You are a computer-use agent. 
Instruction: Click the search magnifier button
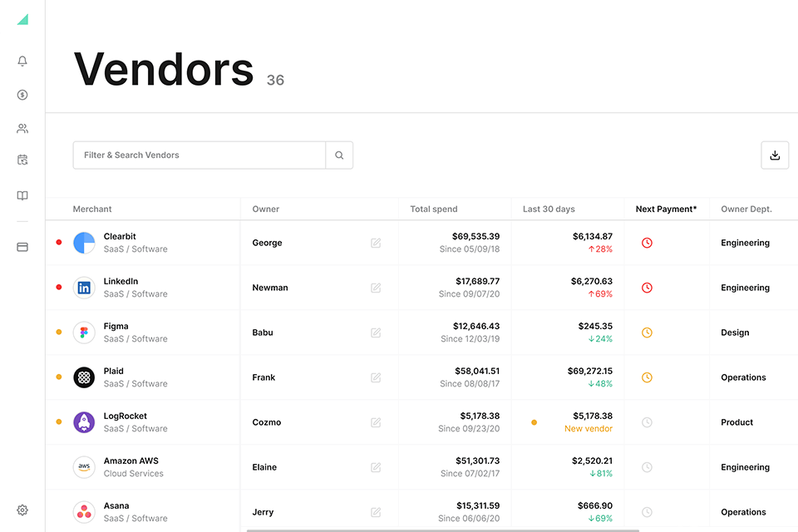pos(339,155)
